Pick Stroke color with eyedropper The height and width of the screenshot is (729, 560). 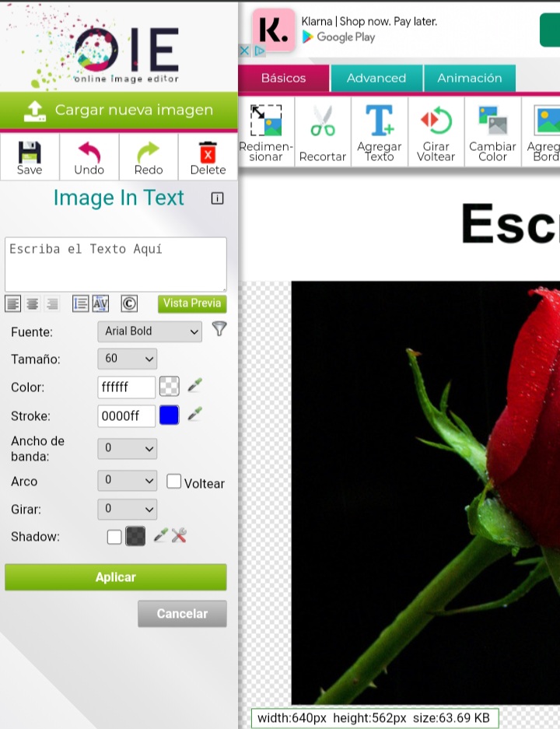(194, 415)
